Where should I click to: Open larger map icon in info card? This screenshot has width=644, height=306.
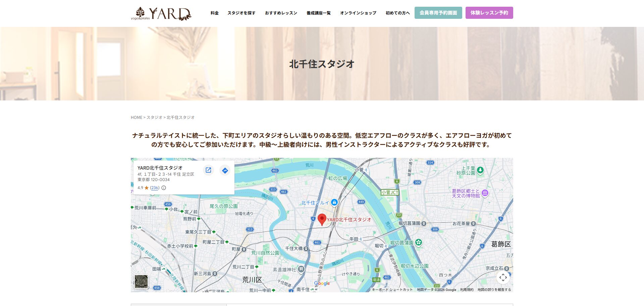[208, 170]
